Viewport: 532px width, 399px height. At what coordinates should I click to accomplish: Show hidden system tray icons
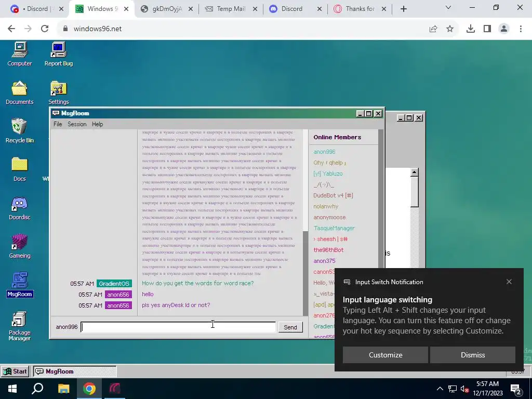click(440, 389)
